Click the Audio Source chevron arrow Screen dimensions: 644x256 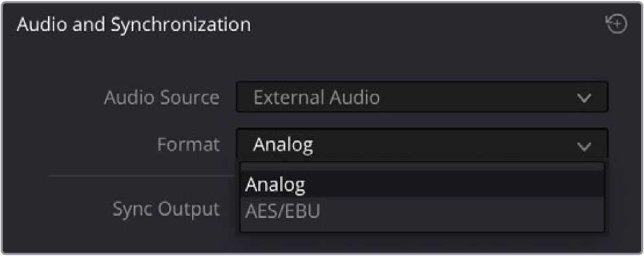(x=584, y=98)
